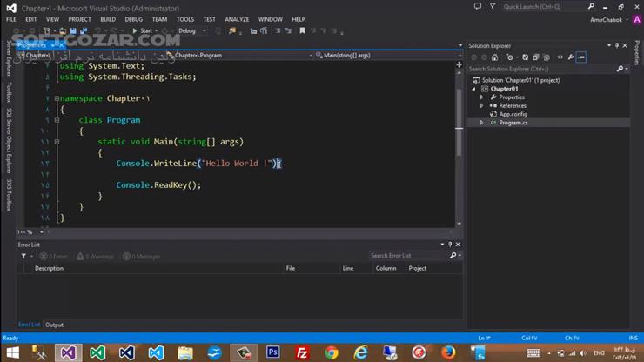Click the Pending Changes Filter icon in Solution Explorer

[x=511, y=57]
